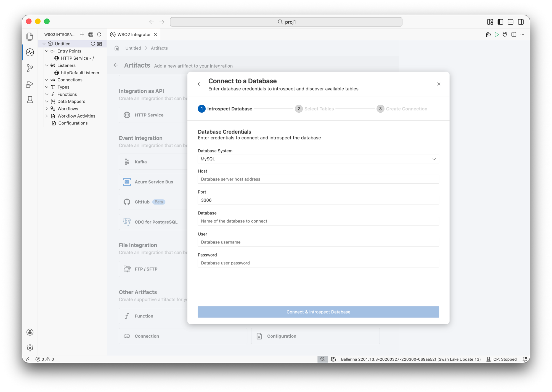Go back from the Artifacts page
Screen dimensions: 552x392
(x=116, y=65)
